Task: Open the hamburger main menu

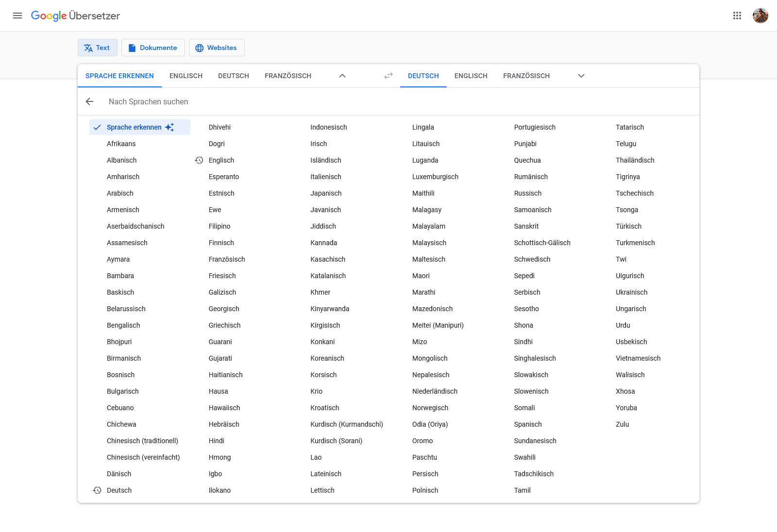Action: point(17,16)
